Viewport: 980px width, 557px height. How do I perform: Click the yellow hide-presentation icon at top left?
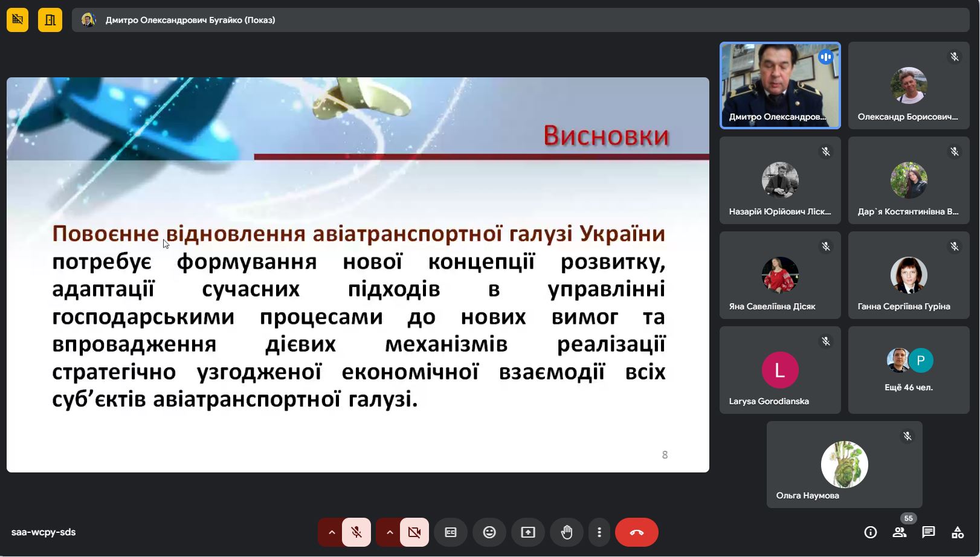point(18,20)
